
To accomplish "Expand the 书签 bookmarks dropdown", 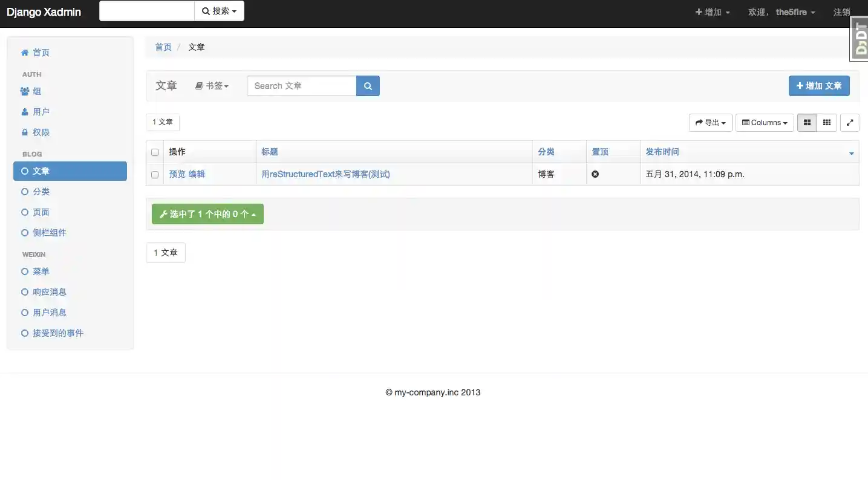I will point(212,86).
